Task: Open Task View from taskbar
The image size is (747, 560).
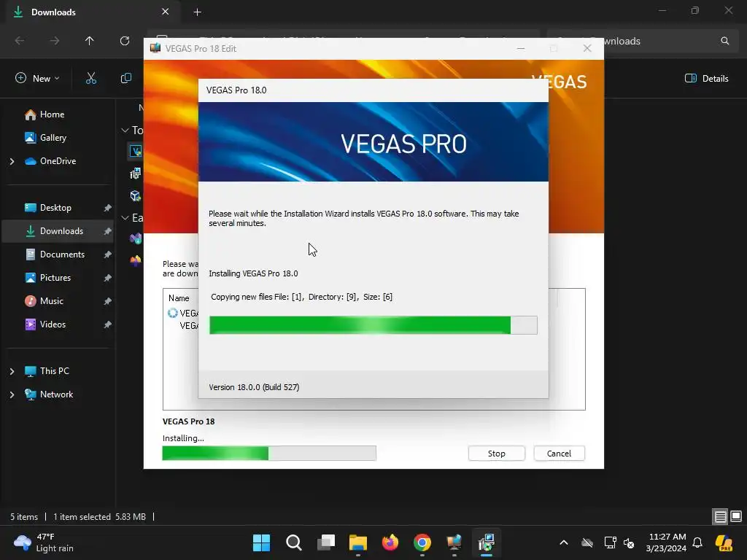Action: click(326, 542)
